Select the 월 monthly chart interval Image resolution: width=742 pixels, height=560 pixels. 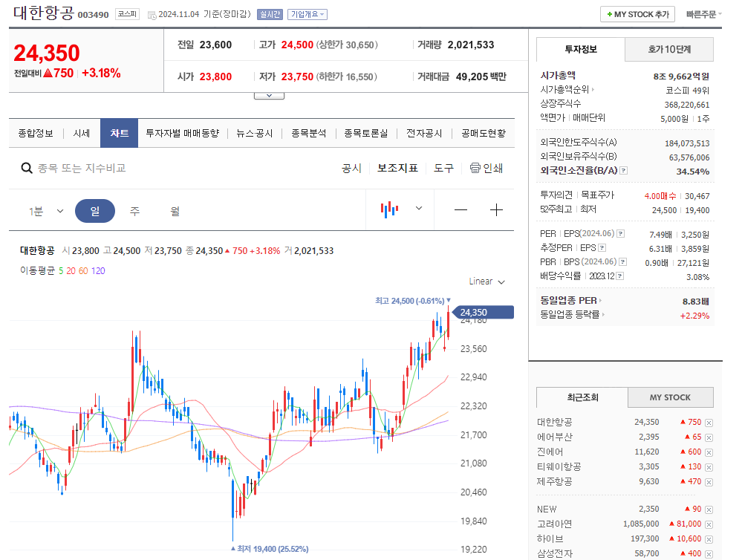click(x=175, y=211)
